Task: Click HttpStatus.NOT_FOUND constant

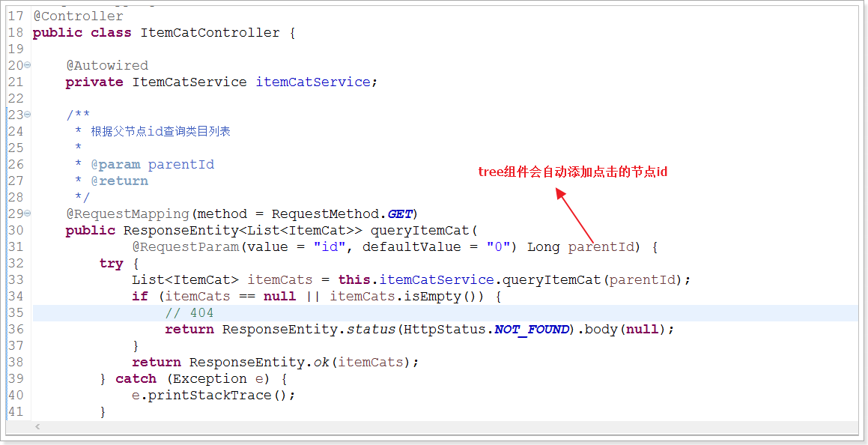Action: 487,330
